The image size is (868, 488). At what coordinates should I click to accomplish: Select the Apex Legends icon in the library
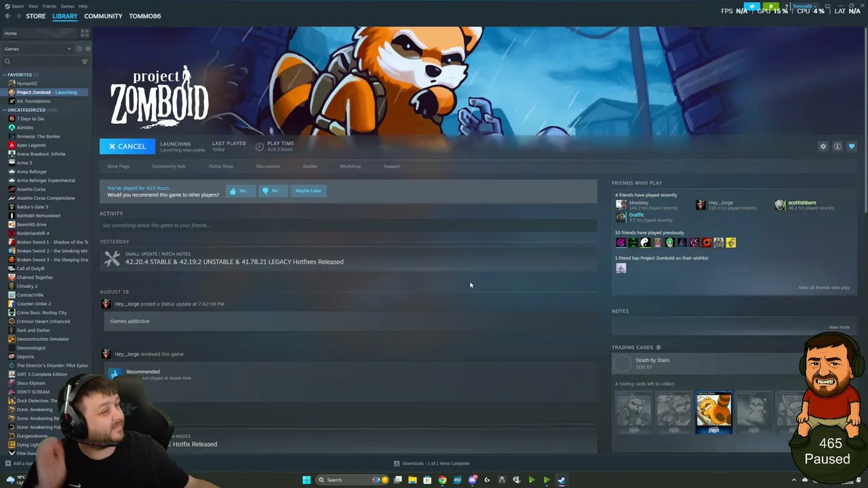tap(12, 145)
